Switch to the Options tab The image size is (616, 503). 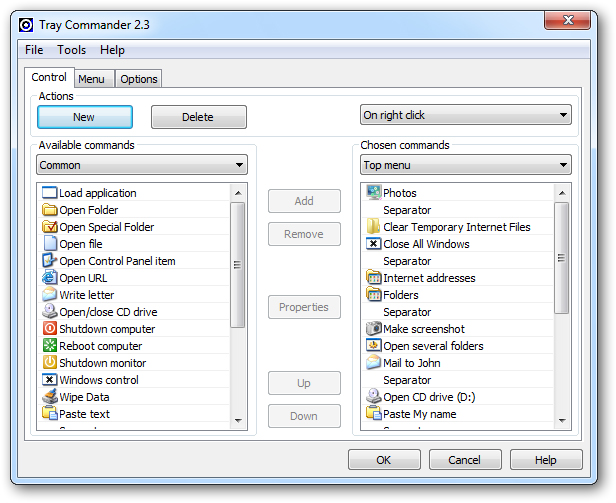tap(139, 79)
